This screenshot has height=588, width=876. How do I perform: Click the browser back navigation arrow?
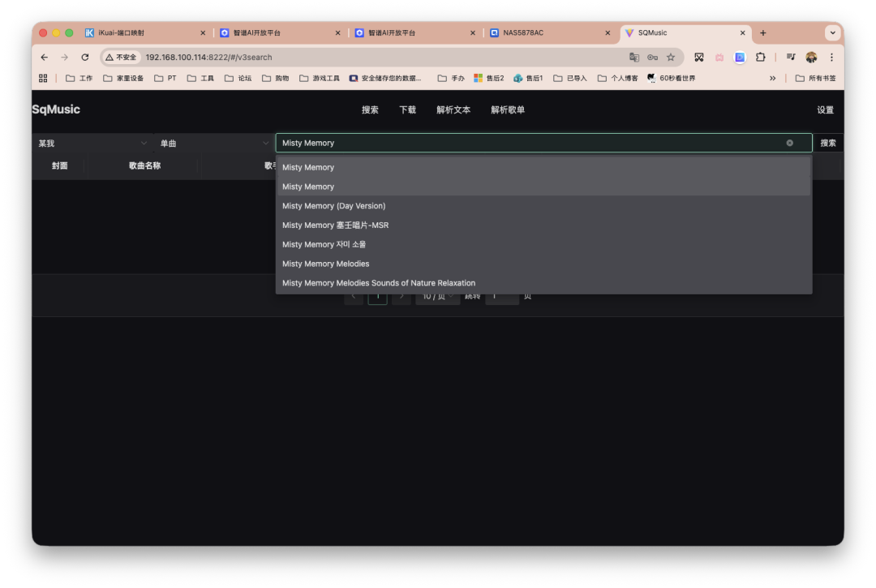44,57
